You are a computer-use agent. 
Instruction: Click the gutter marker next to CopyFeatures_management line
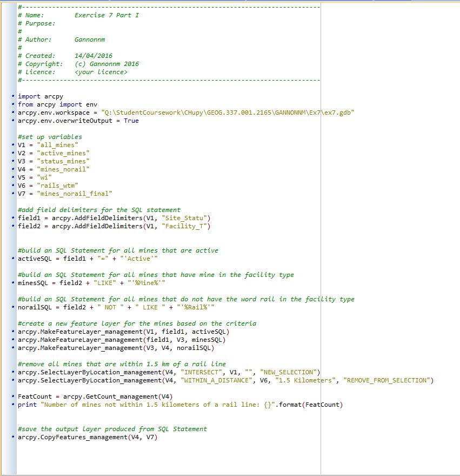pos(14,437)
